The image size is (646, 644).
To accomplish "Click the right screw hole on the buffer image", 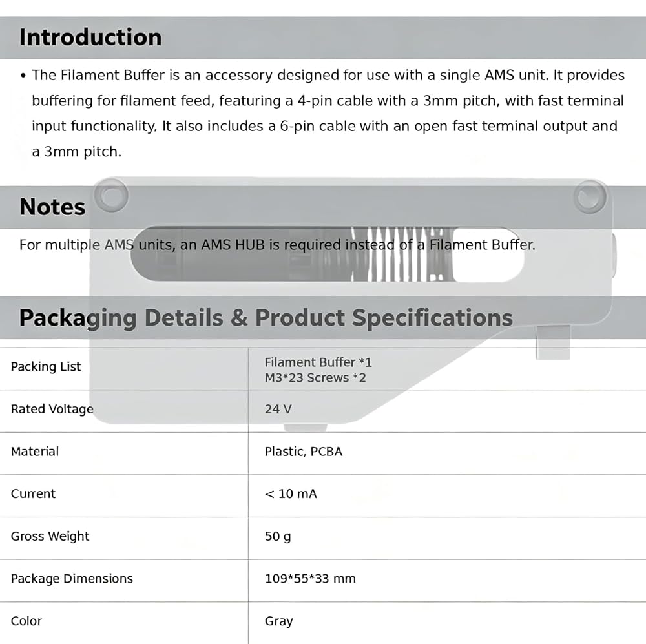I will click(590, 196).
